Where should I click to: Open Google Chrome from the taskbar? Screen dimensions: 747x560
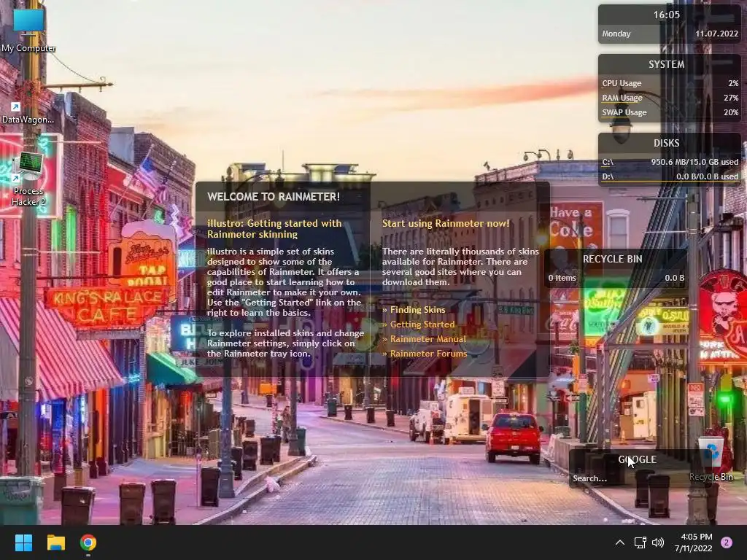tap(88, 542)
